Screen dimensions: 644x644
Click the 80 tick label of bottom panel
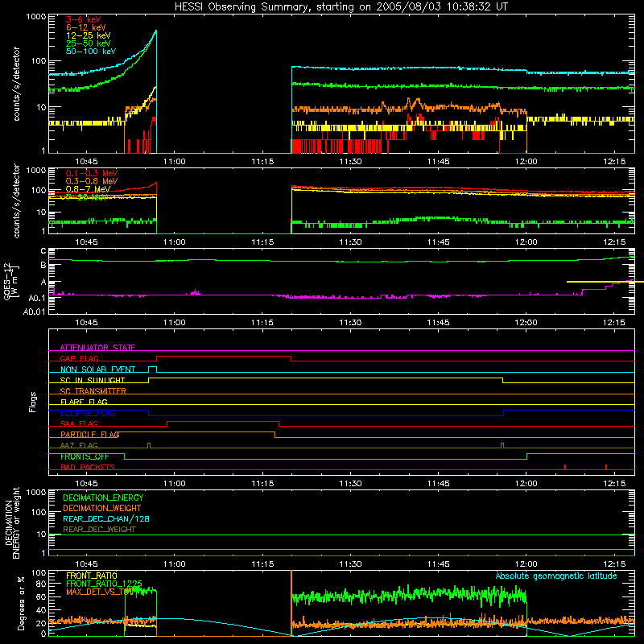(x=41, y=584)
